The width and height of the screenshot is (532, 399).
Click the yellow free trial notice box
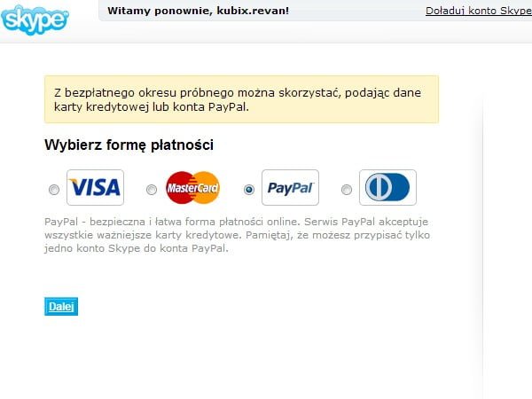click(241, 99)
